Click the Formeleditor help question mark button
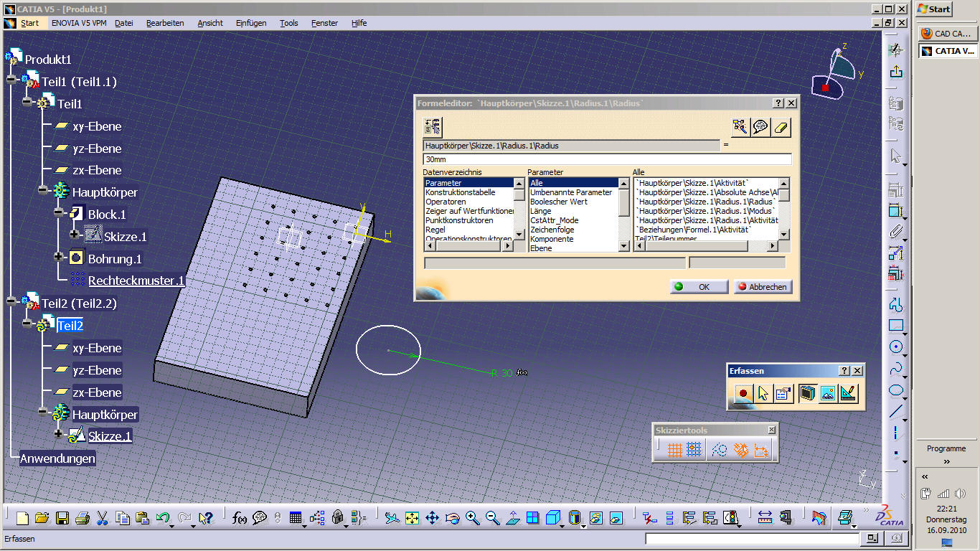Screen dimensions: 980x551 (778, 103)
